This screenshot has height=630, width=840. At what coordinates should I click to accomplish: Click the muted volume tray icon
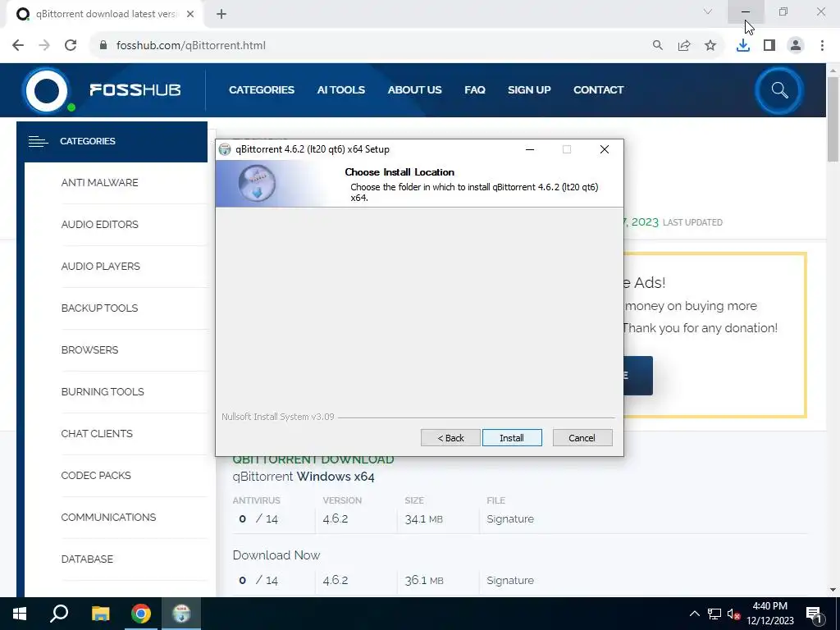(x=734, y=614)
